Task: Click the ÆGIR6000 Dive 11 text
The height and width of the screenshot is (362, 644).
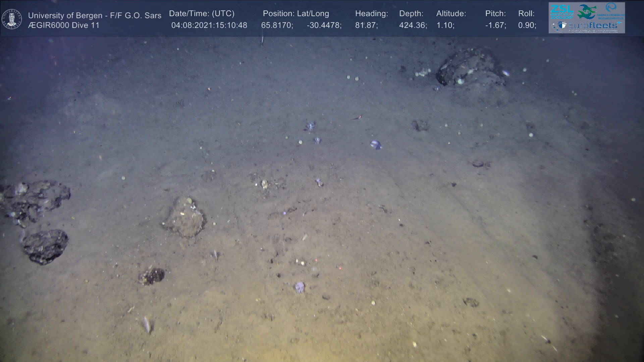Action: [64, 25]
